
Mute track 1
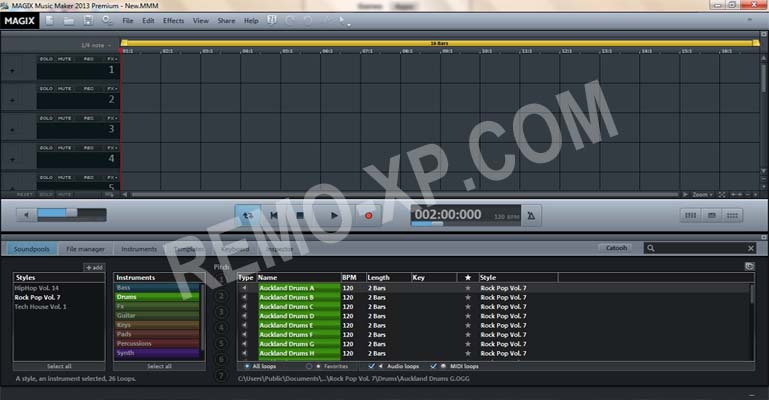(64, 59)
